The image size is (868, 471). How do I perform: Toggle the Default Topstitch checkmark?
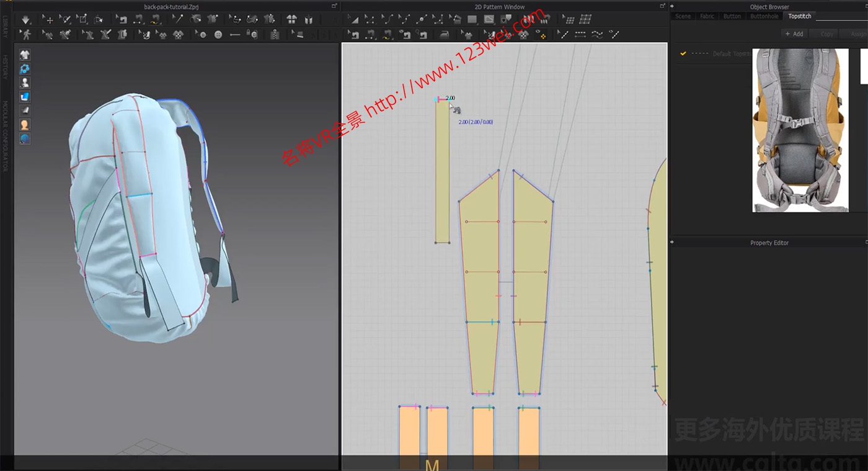(684, 53)
